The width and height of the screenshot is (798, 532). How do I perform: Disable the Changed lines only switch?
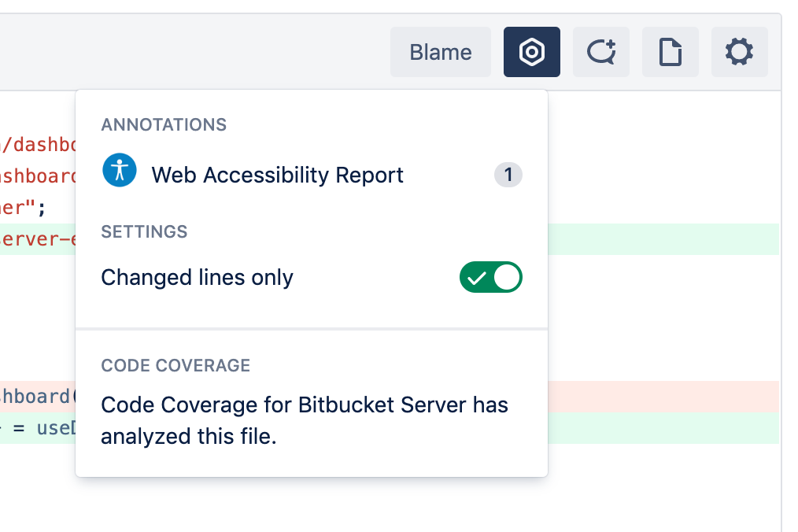tap(491, 277)
